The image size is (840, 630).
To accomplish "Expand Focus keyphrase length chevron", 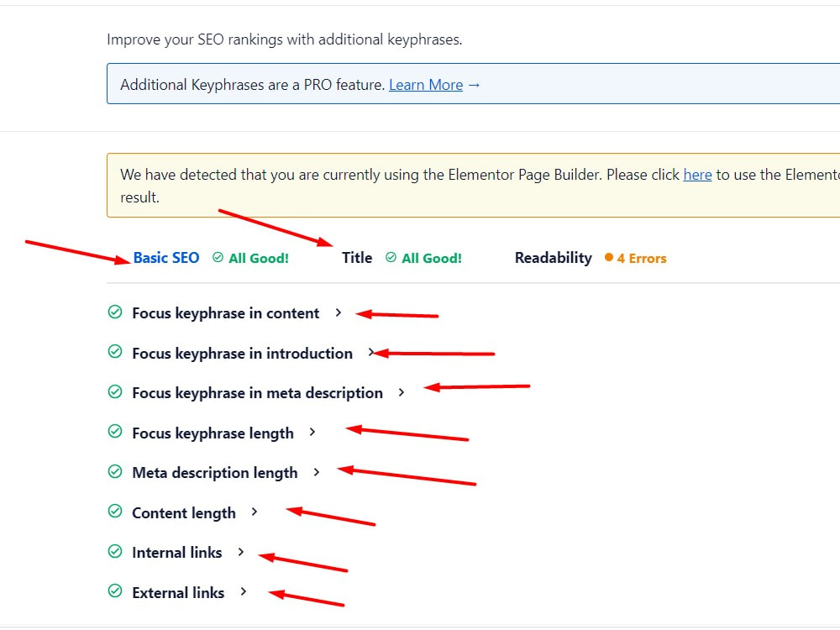I will click(312, 433).
